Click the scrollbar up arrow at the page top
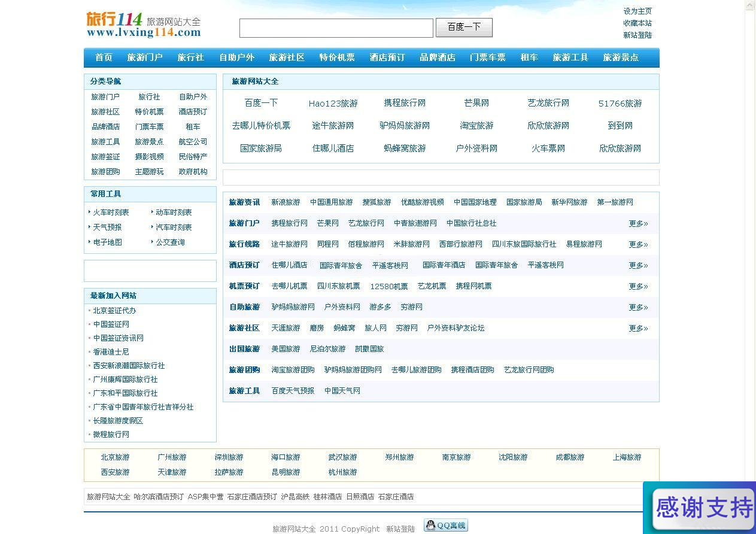This screenshot has height=534, width=756. pos(751,5)
